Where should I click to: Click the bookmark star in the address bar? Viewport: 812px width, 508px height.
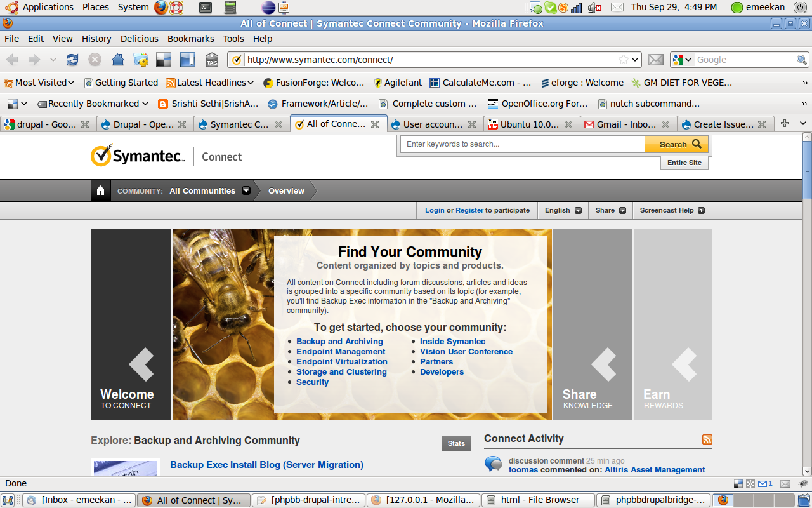624,60
